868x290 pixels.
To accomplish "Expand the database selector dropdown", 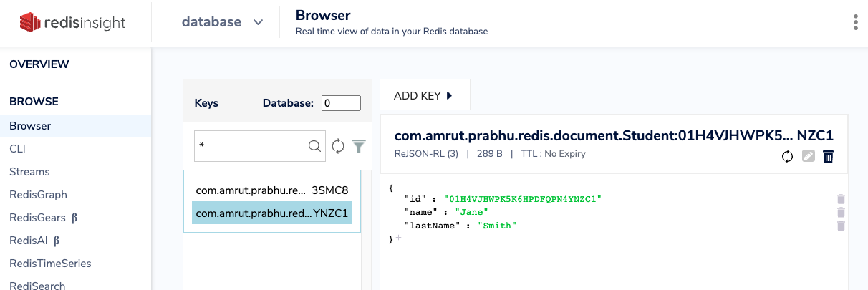I will tap(259, 22).
